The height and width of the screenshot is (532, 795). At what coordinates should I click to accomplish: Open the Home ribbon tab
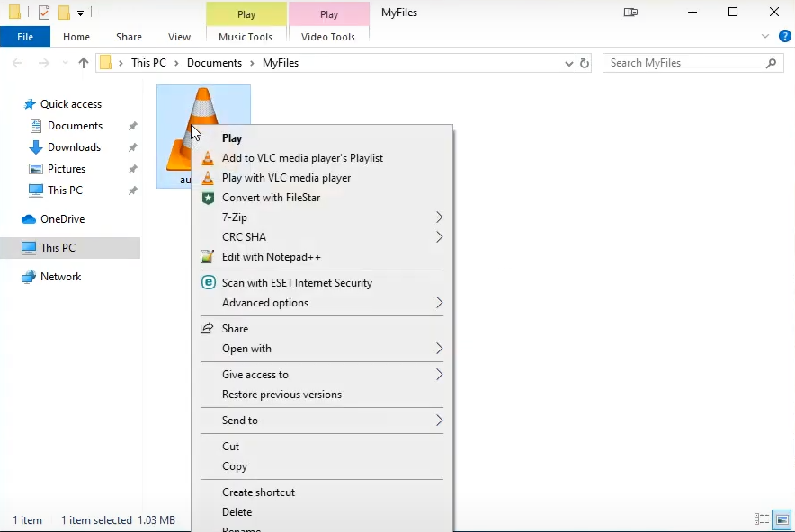76,37
